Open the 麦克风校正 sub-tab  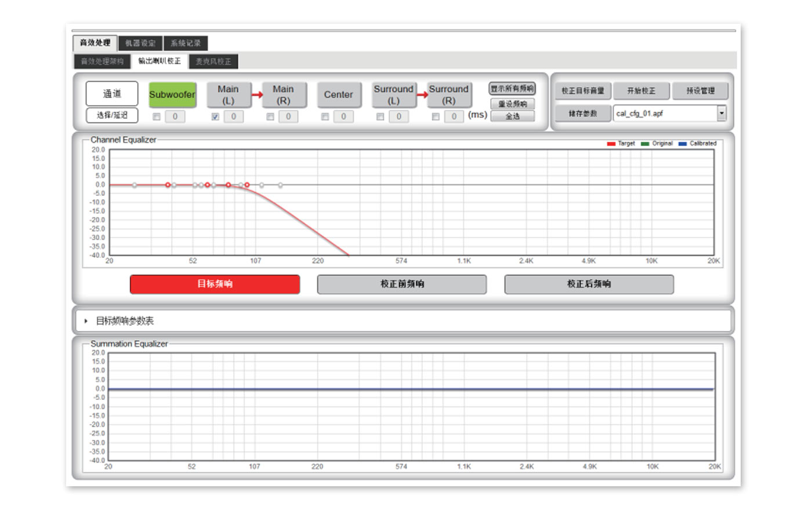click(213, 61)
